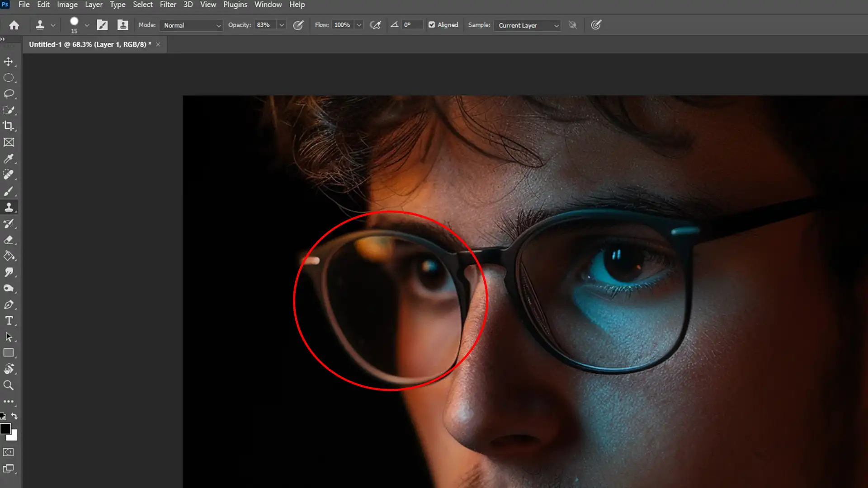
Task: Click the Eraser tool
Action: pyautogui.click(x=8, y=239)
